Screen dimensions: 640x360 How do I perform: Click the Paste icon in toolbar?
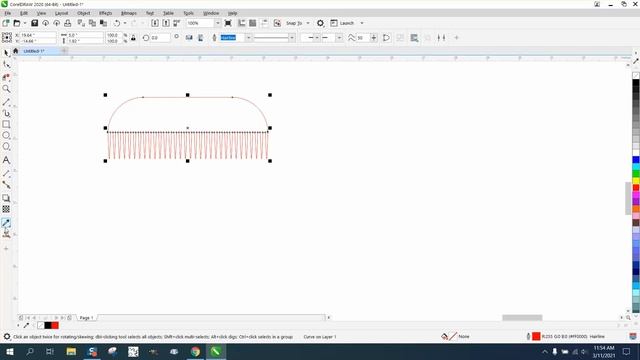click(x=103, y=23)
